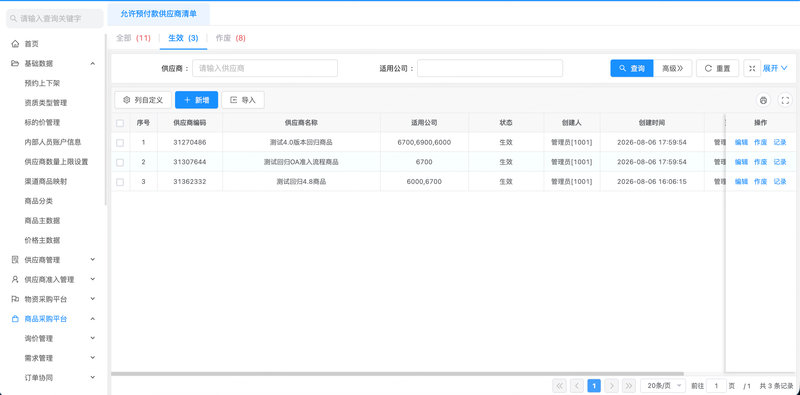Click 作废 for row 31270486
This screenshot has width=800, height=395.
(x=761, y=143)
